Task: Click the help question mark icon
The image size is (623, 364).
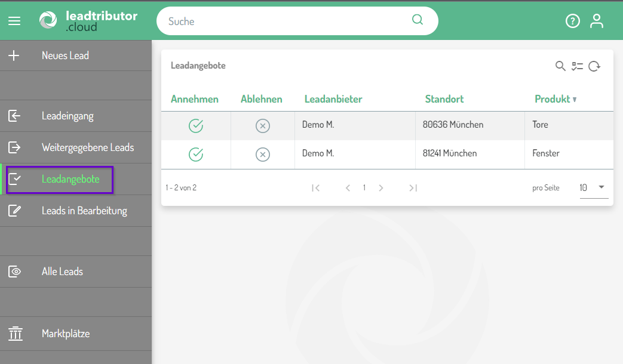Action: [x=572, y=21]
